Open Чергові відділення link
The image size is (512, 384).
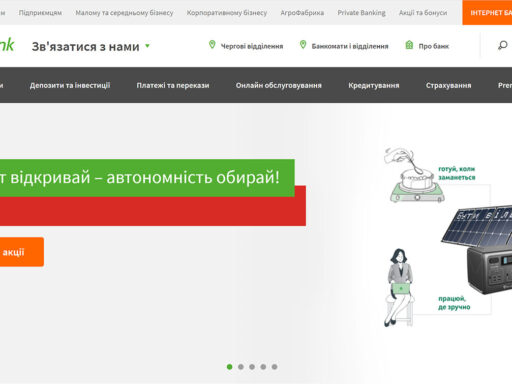tap(252, 46)
